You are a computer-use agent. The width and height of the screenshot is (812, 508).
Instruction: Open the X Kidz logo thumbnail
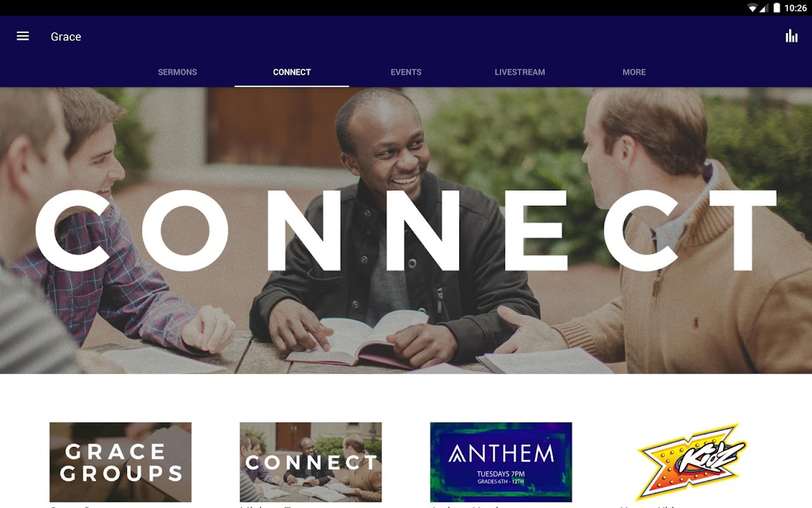point(691,462)
